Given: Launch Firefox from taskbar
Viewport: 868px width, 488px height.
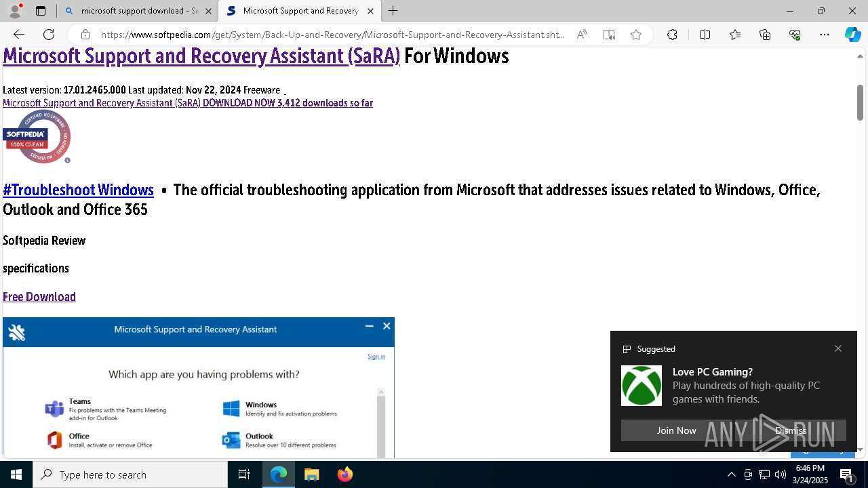Looking at the screenshot, I should tap(344, 474).
